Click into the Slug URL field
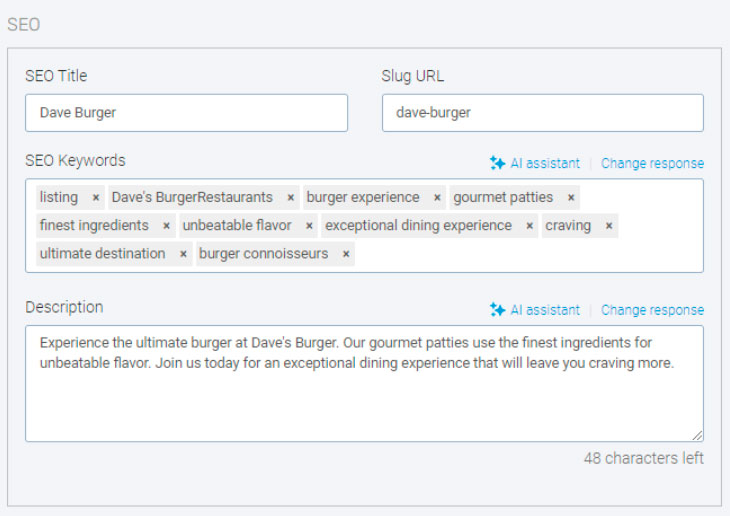The width and height of the screenshot is (730, 516). click(542, 113)
